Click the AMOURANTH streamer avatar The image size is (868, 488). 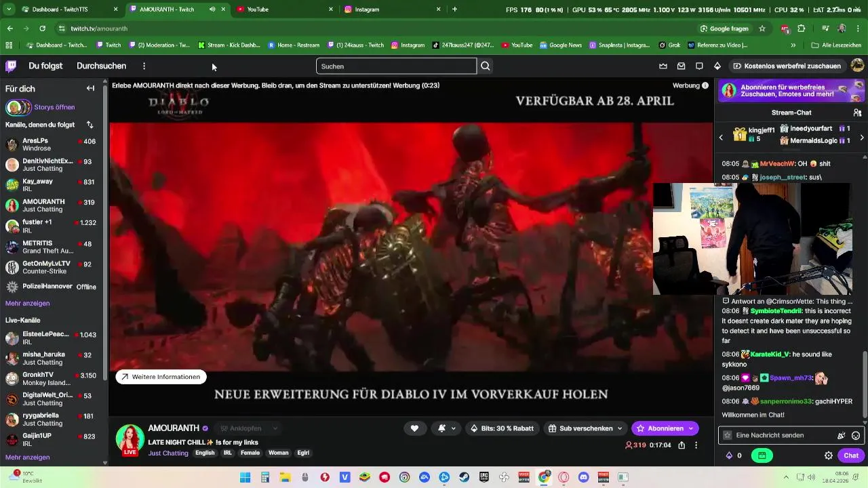pyautogui.click(x=130, y=439)
